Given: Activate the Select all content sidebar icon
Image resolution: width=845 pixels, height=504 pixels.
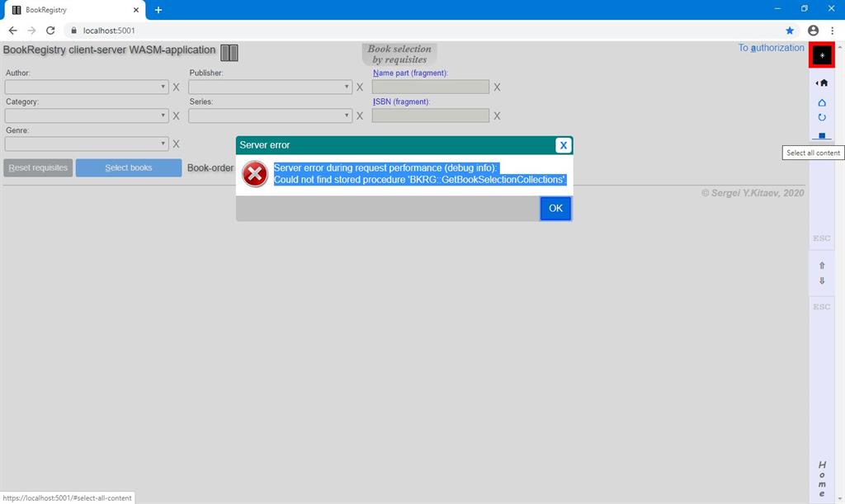Looking at the screenshot, I should (821, 135).
